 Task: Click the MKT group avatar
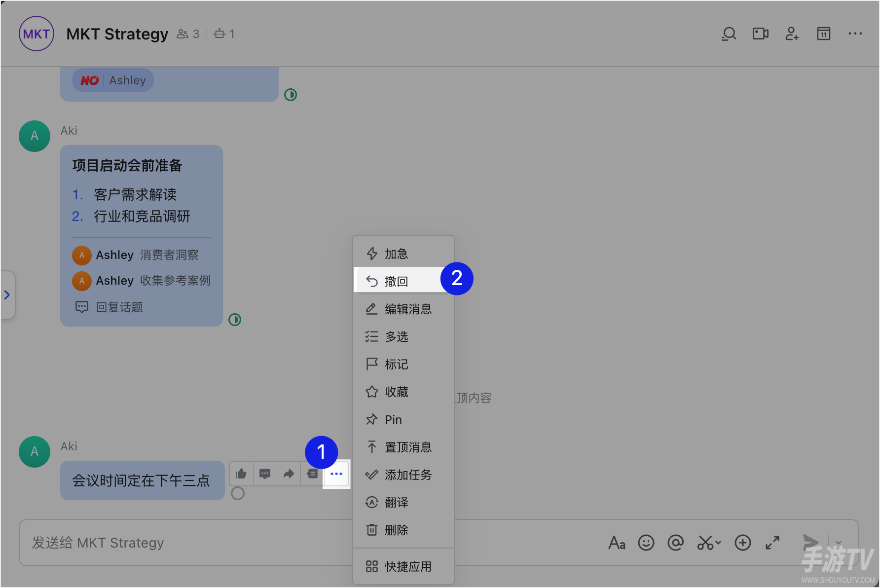(x=37, y=34)
